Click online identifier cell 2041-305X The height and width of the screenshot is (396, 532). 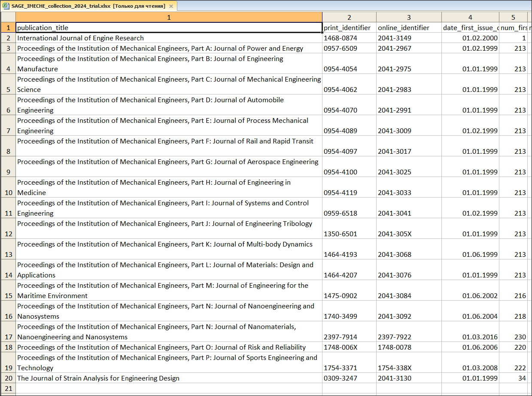pyautogui.click(x=409, y=234)
